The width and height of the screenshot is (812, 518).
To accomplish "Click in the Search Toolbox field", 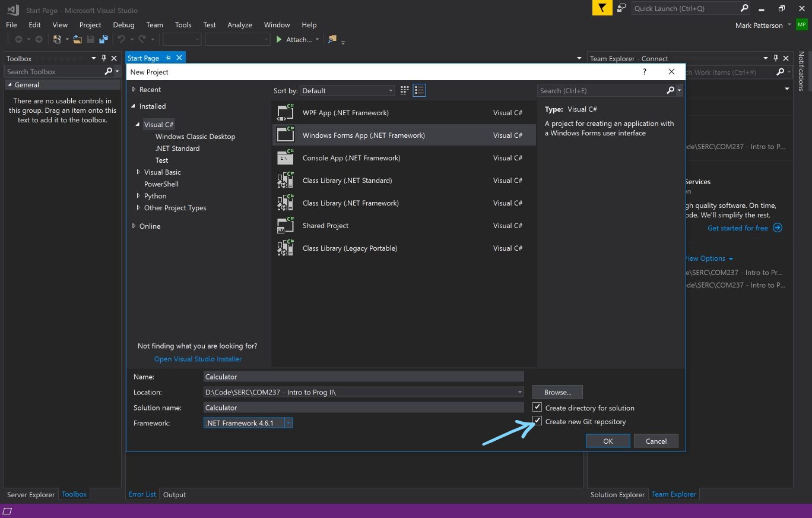I will (53, 71).
